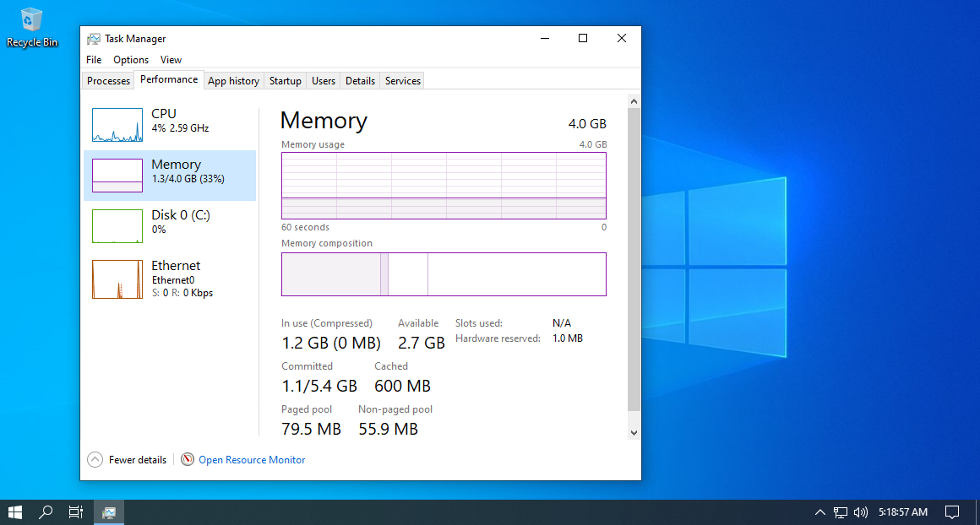Open the File menu

tap(94, 60)
